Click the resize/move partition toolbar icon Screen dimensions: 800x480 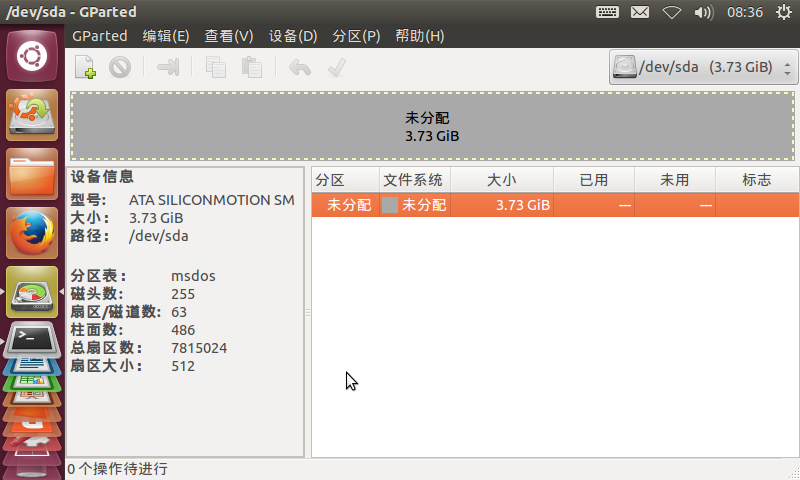pos(168,67)
